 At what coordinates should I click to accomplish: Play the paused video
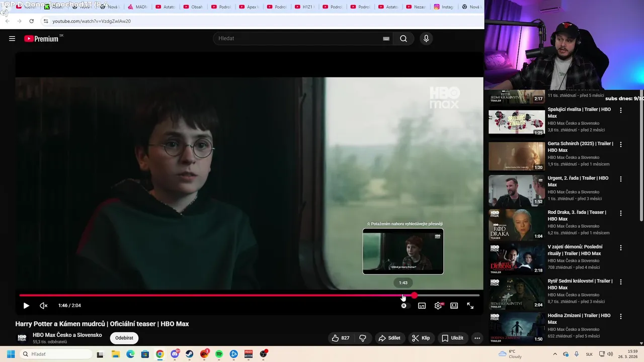point(26,306)
